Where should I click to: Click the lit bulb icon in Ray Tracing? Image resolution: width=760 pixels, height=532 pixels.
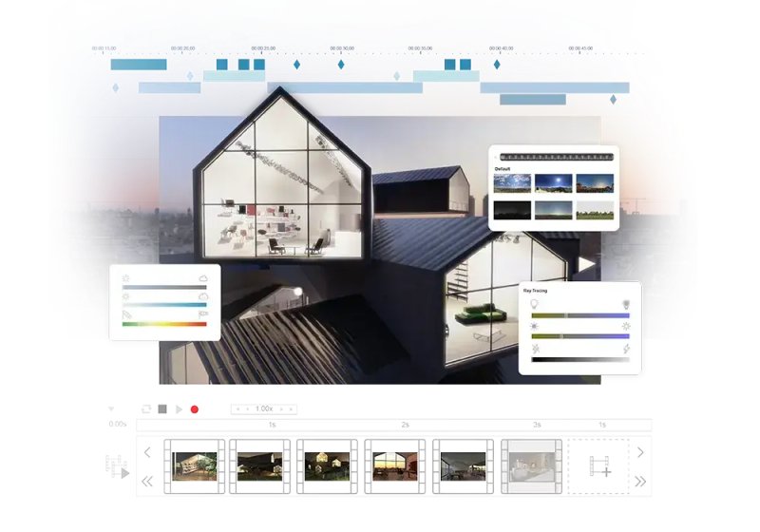coord(626,304)
